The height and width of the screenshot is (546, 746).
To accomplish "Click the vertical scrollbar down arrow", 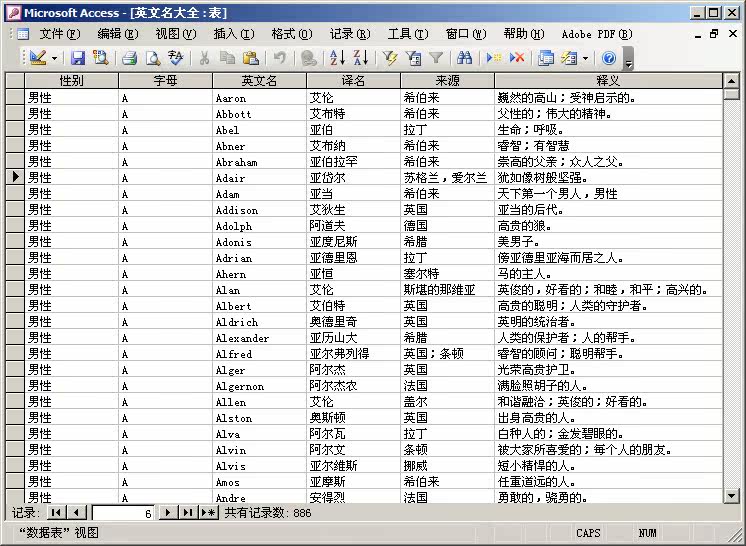I will coord(732,496).
